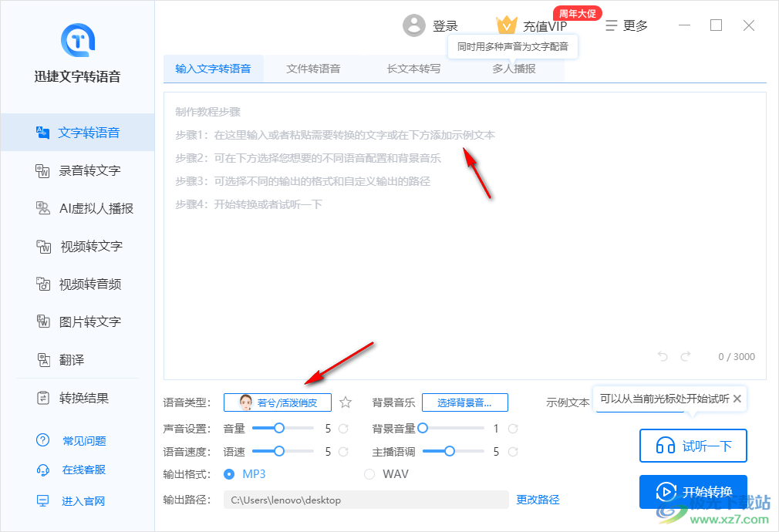Favorite the current voice with the star icon
Image resolution: width=779 pixels, height=532 pixels.
(345, 402)
